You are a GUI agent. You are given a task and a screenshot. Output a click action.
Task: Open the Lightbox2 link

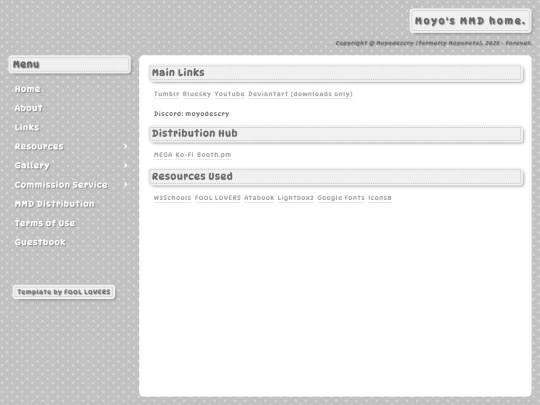coord(296,198)
